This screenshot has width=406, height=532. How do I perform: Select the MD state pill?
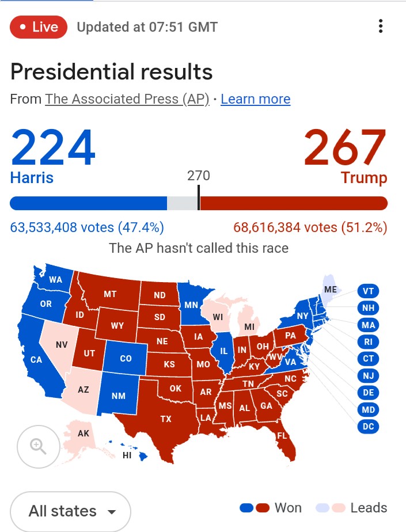click(368, 410)
